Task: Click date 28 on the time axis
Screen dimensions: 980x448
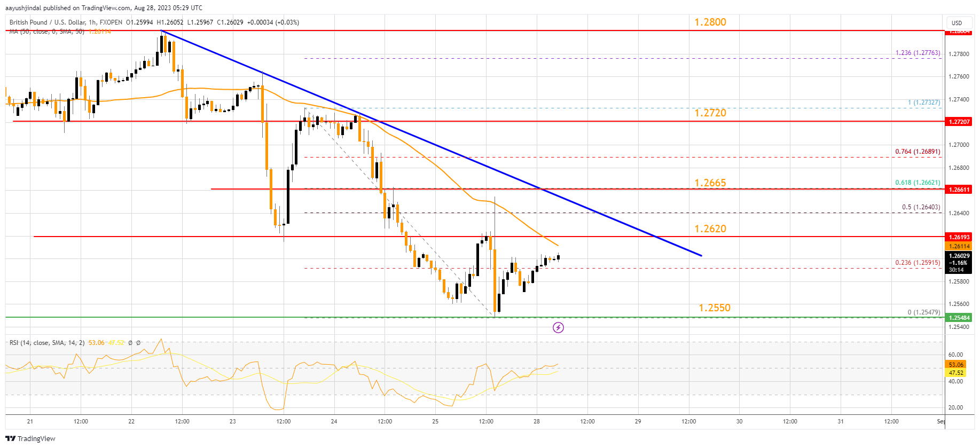Action: click(536, 421)
